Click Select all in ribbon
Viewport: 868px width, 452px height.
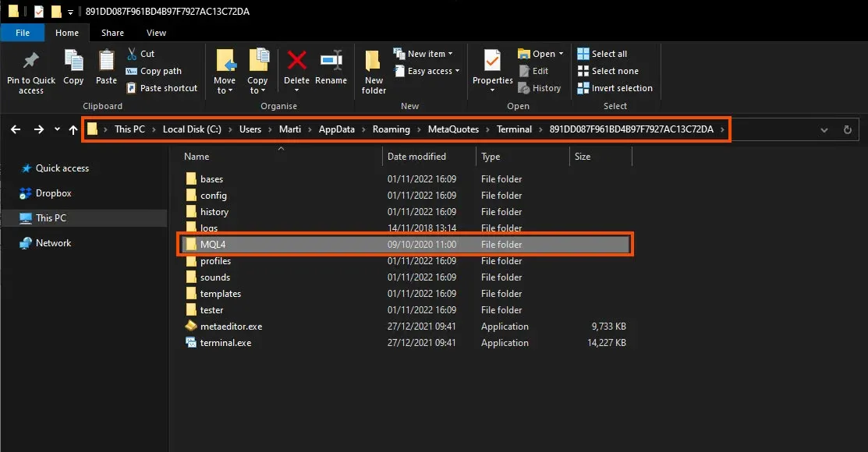[x=602, y=54]
